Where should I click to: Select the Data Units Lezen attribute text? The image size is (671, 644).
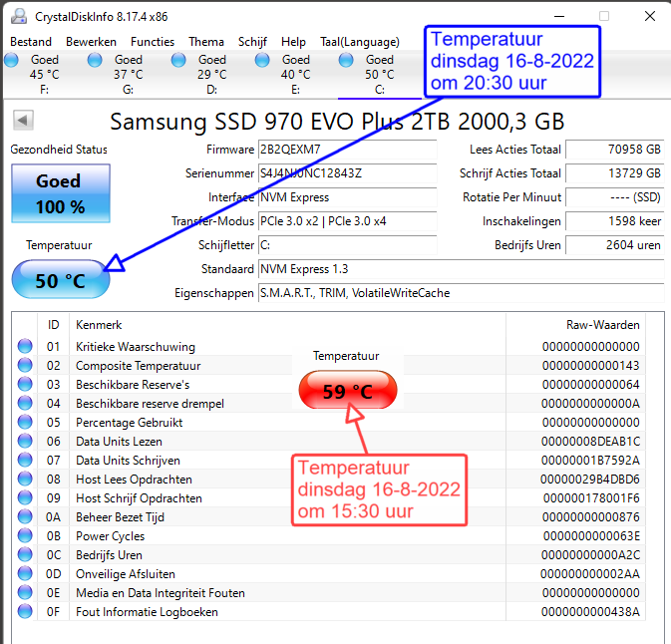[119, 442]
